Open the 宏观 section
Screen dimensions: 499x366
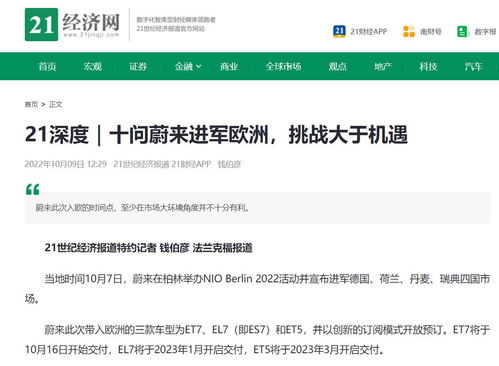[x=93, y=66]
